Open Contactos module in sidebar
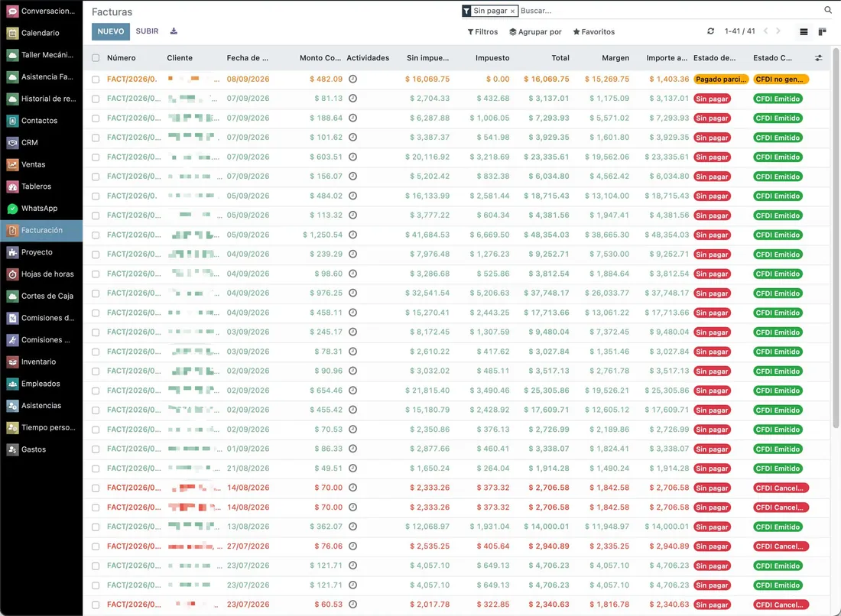 pos(41,120)
